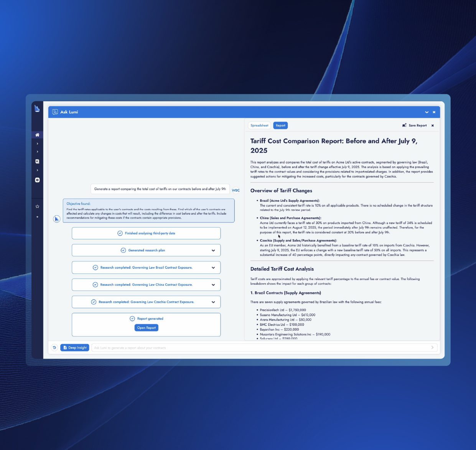Switch to the Spreadsheet tab
This screenshot has height=450, width=476.
coord(259,125)
